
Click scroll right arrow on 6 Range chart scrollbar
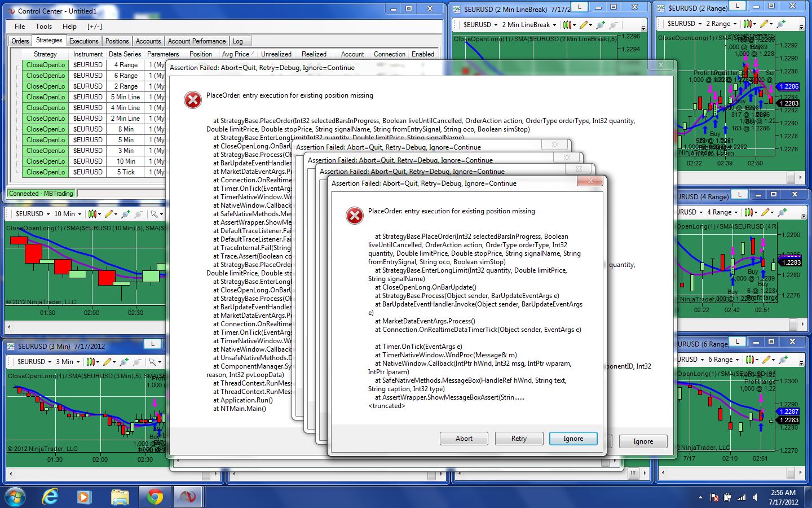click(802, 472)
